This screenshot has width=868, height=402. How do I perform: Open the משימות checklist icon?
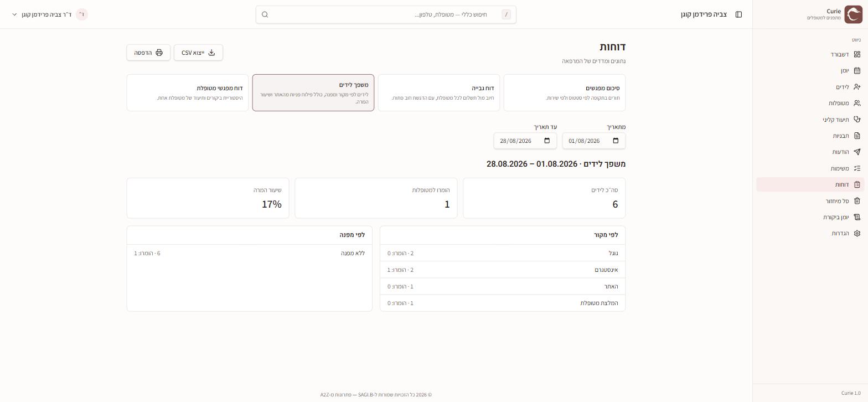pyautogui.click(x=857, y=168)
